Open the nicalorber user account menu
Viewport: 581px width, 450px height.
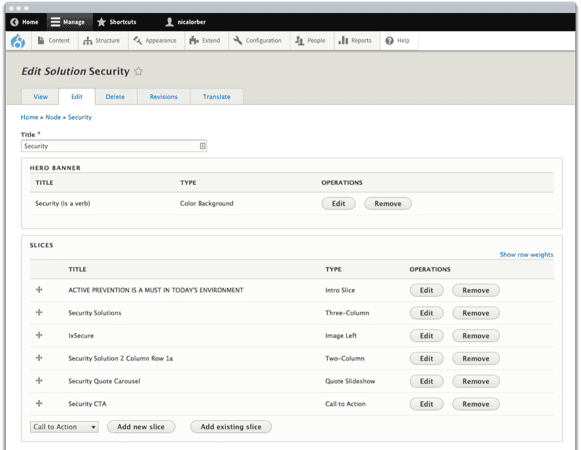tap(185, 22)
